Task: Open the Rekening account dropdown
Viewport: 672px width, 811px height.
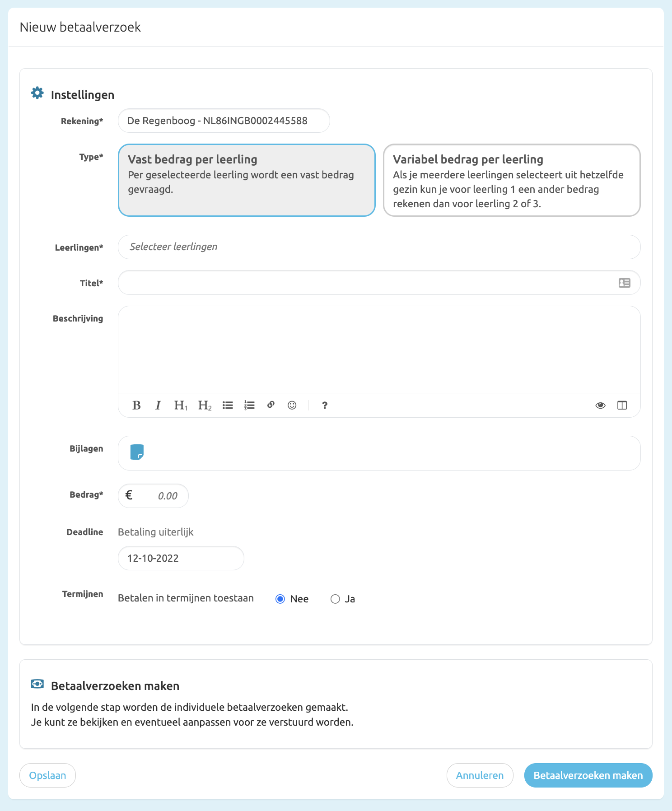Action: coord(224,121)
